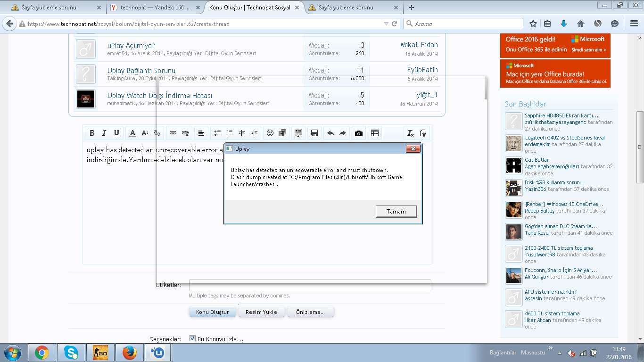Open the Windows Start menu
This screenshot has width=644, height=362.
coord(13,352)
